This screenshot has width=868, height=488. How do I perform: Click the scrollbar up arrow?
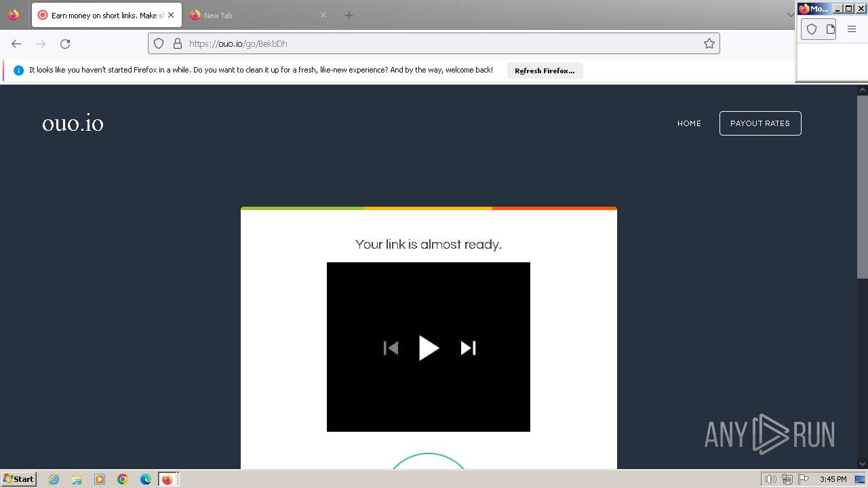(x=862, y=89)
